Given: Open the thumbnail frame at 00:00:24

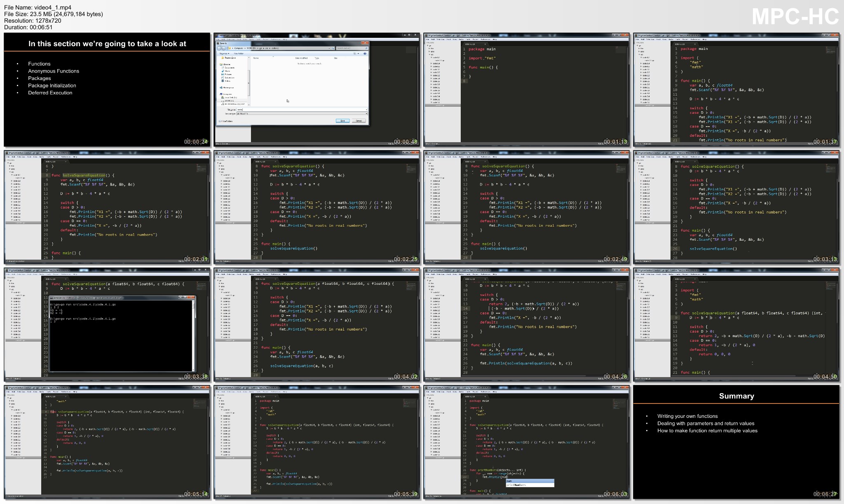Looking at the screenshot, I should click(x=107, y=90).
